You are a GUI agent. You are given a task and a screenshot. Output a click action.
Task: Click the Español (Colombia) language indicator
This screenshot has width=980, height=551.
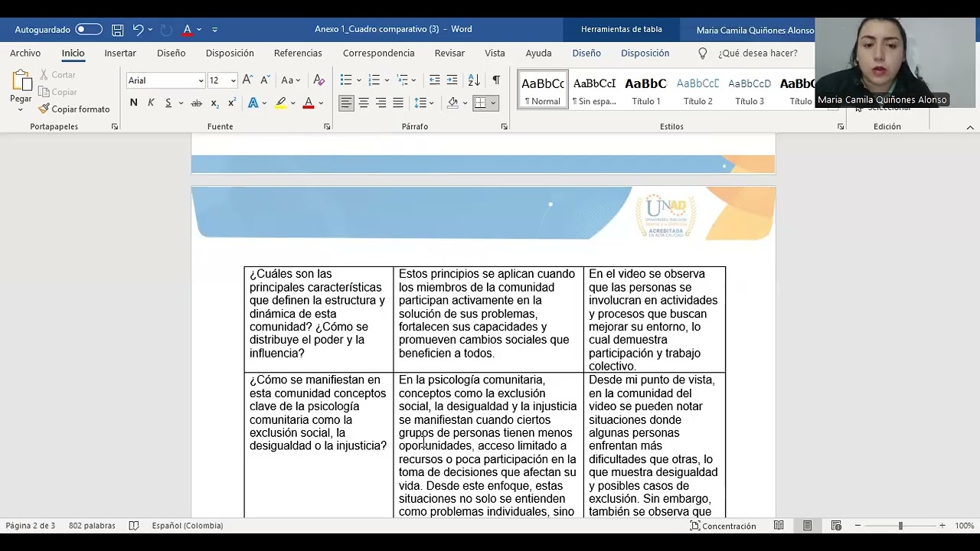tap(188, 526)
